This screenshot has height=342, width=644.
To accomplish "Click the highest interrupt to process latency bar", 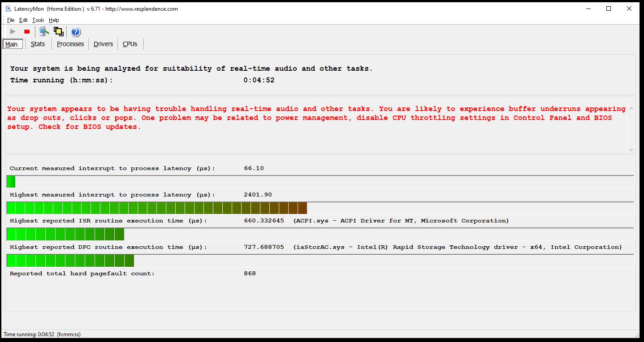I will (x=320, y=208).
